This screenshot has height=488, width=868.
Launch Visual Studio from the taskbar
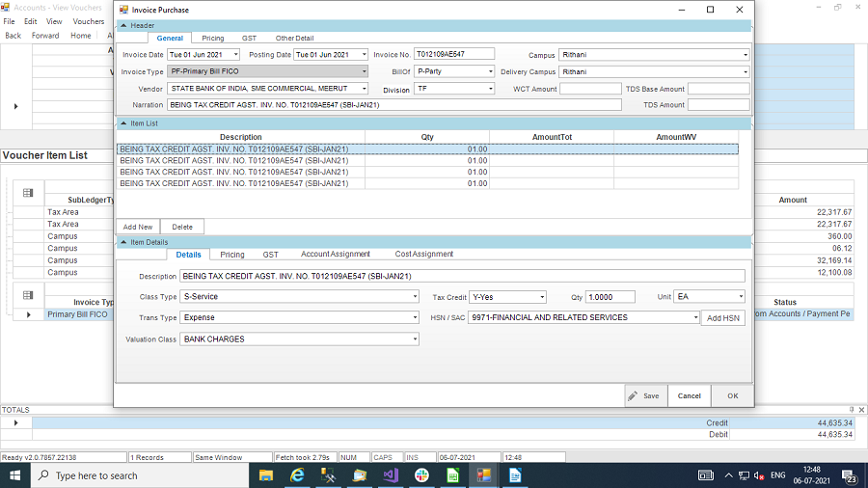(x=391, y=475)
